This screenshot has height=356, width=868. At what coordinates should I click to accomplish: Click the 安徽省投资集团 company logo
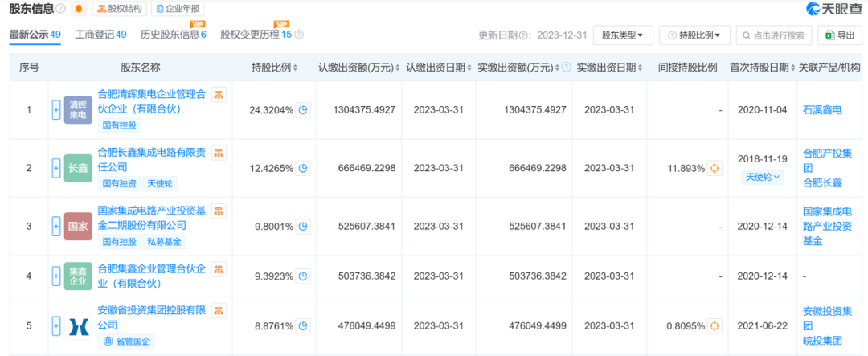(78, 325)
